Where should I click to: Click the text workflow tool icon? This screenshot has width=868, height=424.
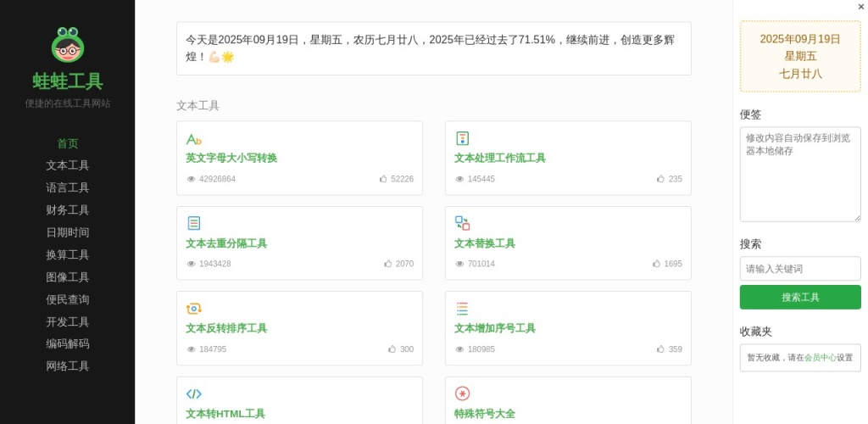462,138
